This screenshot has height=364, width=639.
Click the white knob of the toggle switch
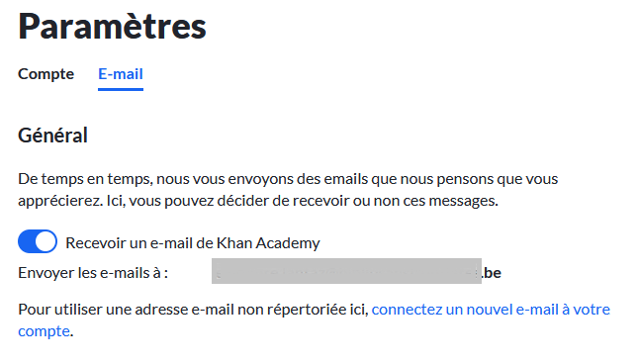click(x=46, y=241)
